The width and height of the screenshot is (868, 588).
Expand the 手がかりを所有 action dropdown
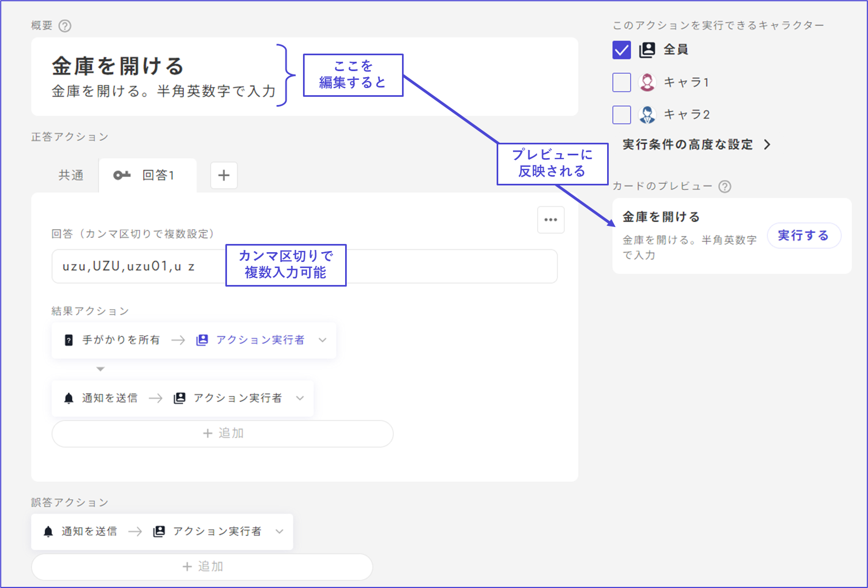click(x=323, y=340)
